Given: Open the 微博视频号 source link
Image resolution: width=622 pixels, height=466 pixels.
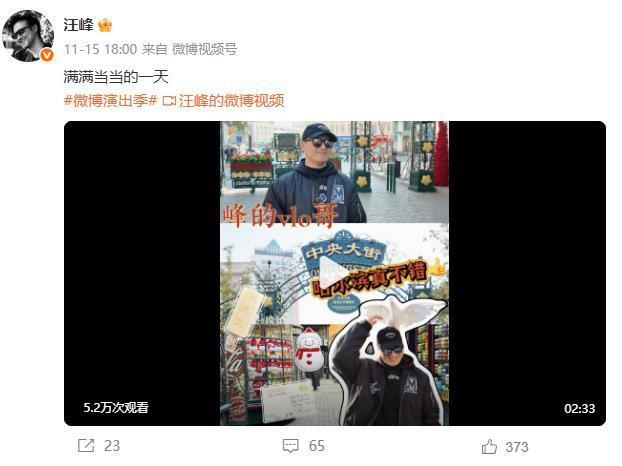Looking at the screenshot, I should coord(204,49).
